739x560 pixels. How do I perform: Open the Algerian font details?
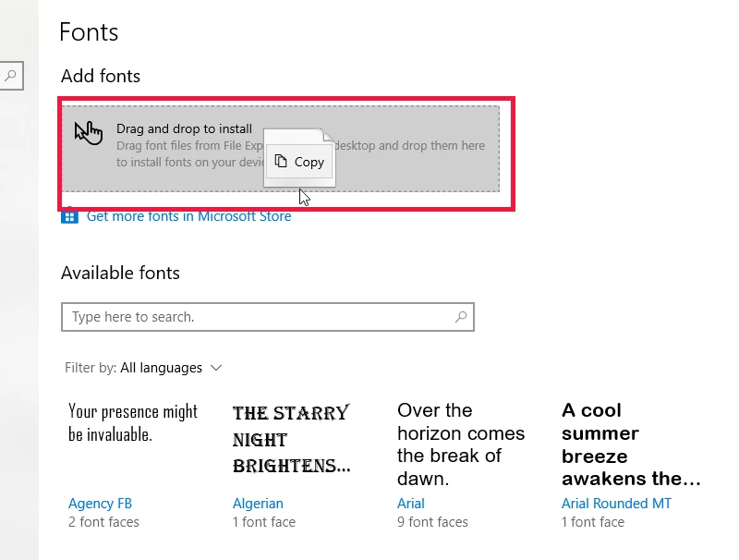pyautogui.click(x=258, y=504)
